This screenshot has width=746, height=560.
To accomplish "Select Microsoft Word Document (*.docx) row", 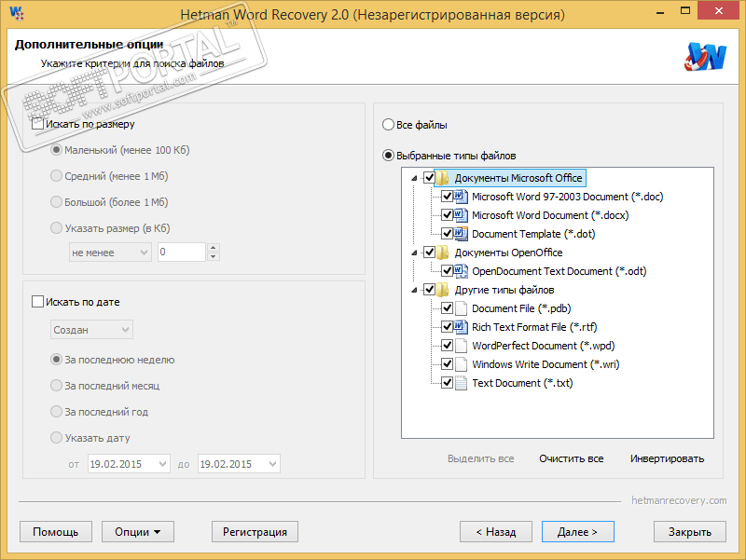I will (550, 215).
